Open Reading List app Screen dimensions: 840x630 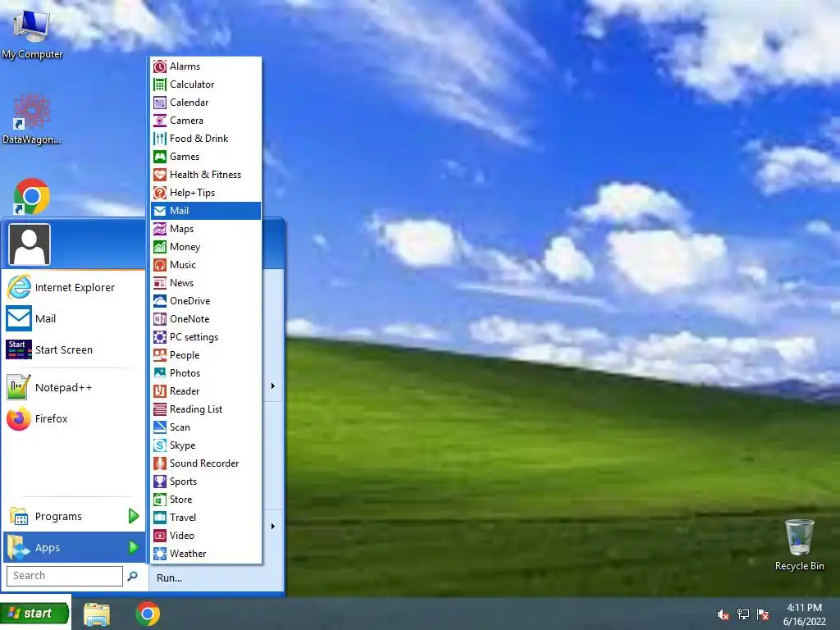coord(206,409)
